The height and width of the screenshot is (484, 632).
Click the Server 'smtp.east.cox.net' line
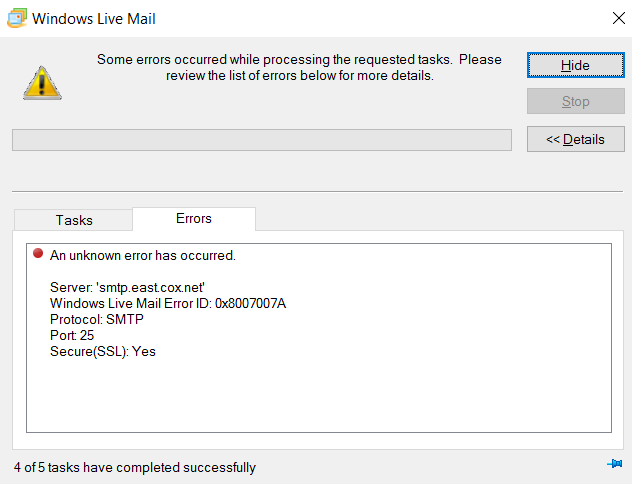(x=127, y=287)
